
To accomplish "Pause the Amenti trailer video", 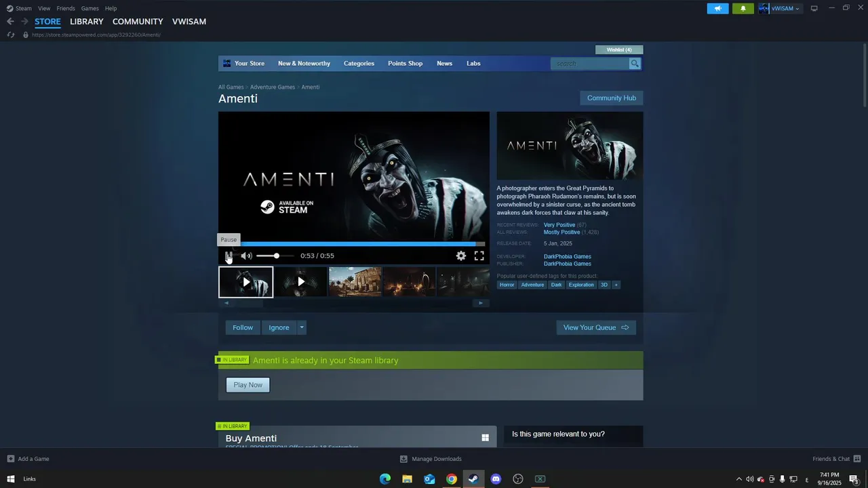I will [229, 256].
